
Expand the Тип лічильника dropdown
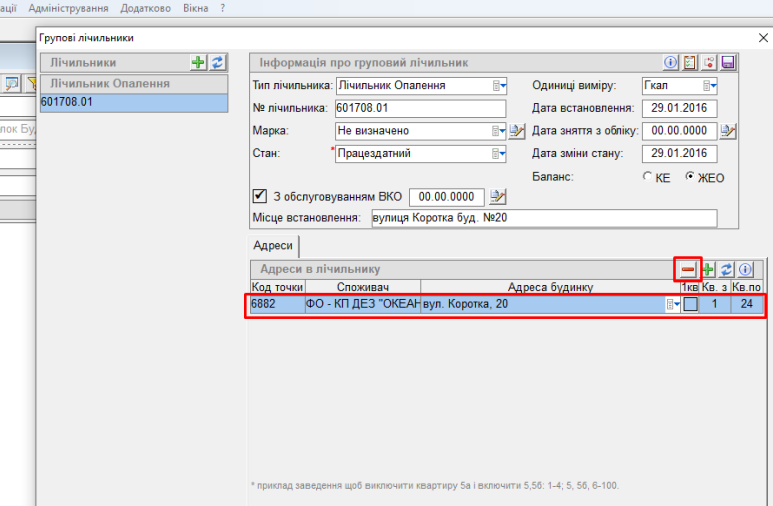coord(500,86)
